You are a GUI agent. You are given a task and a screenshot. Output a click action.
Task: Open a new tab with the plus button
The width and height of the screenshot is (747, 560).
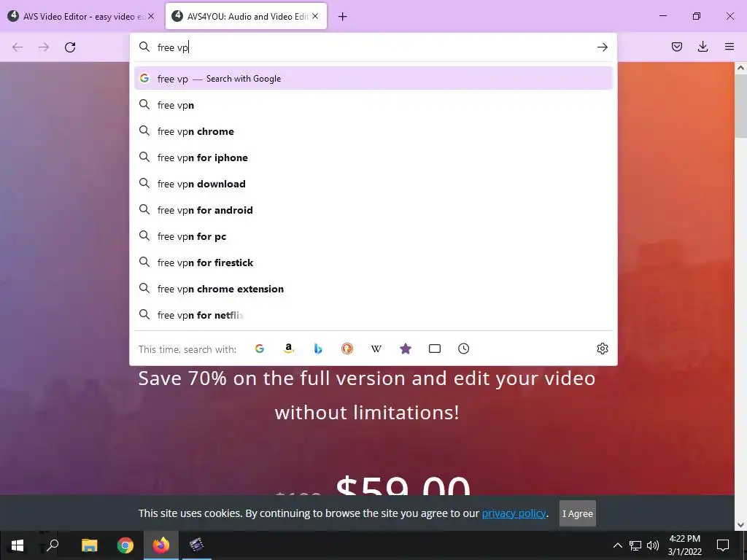(342, 17)
